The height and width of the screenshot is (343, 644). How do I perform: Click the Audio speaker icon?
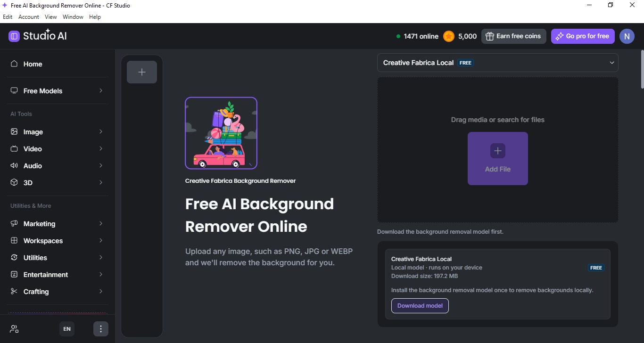[x=14, y=165]
